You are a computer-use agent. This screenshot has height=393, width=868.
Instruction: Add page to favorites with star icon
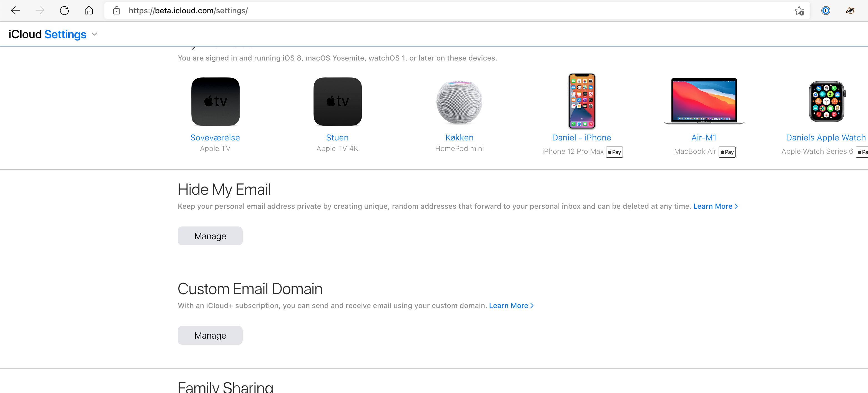(x=799, y=11)
